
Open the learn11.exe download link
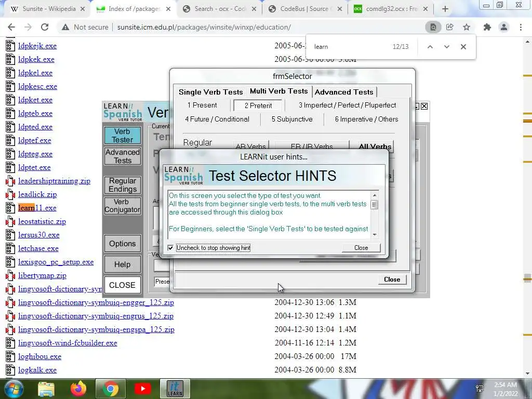(x=37, y=208)
